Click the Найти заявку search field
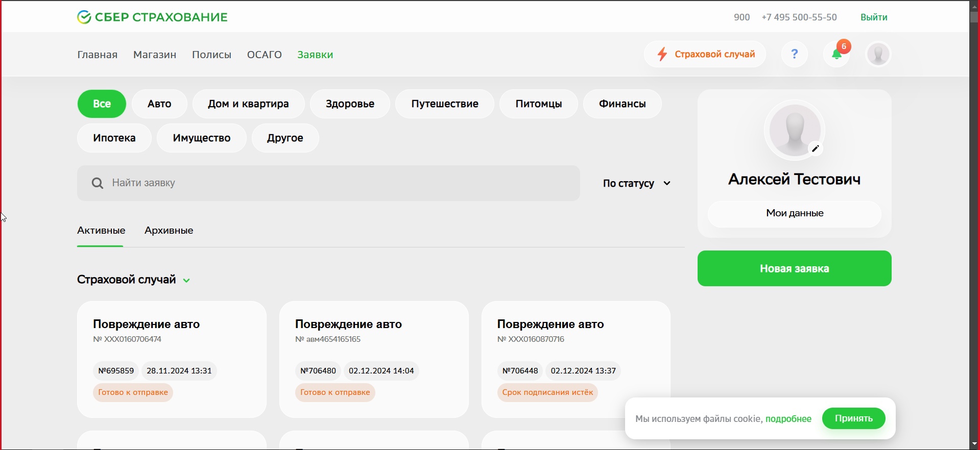The width and height of the screenshot is (980, 450). [328, 183]
